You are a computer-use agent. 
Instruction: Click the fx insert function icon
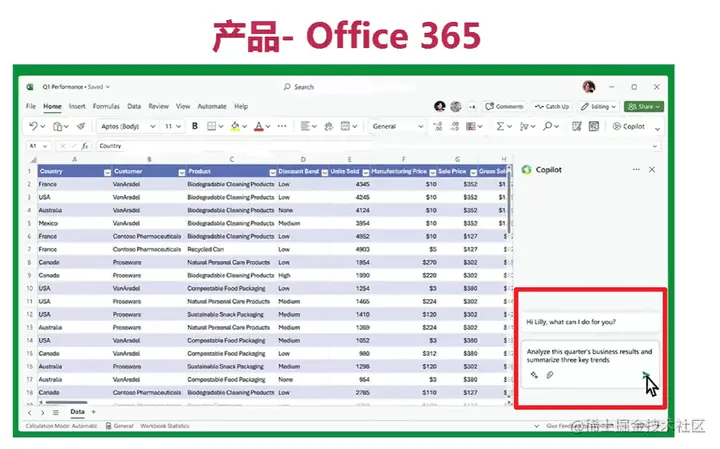point(84,146)
